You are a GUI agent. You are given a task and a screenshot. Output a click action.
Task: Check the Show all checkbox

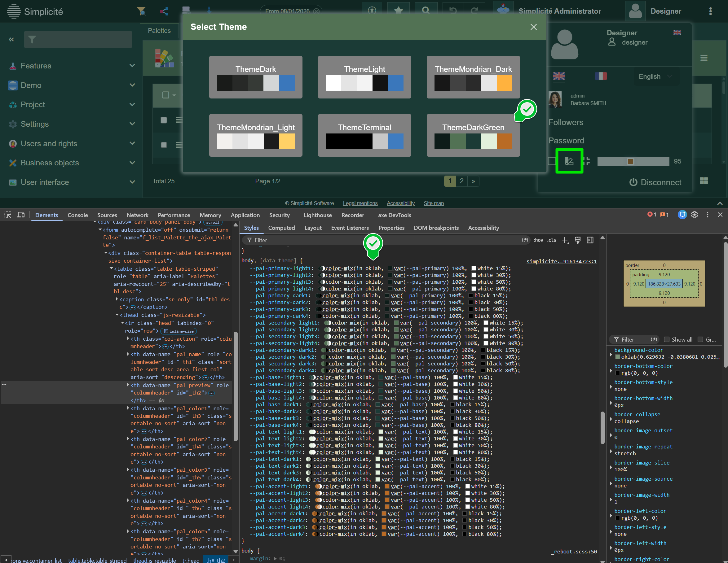(x=667, y=339)
